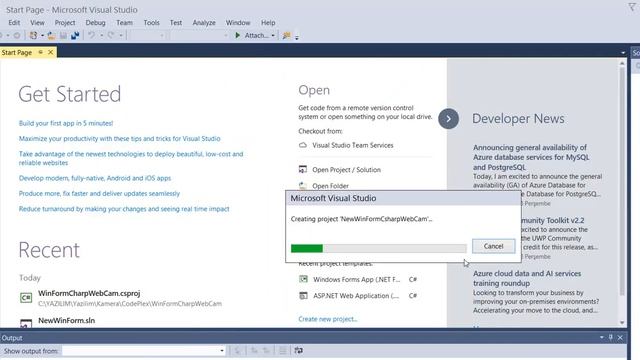Open the Debug menu

(95, 23)
